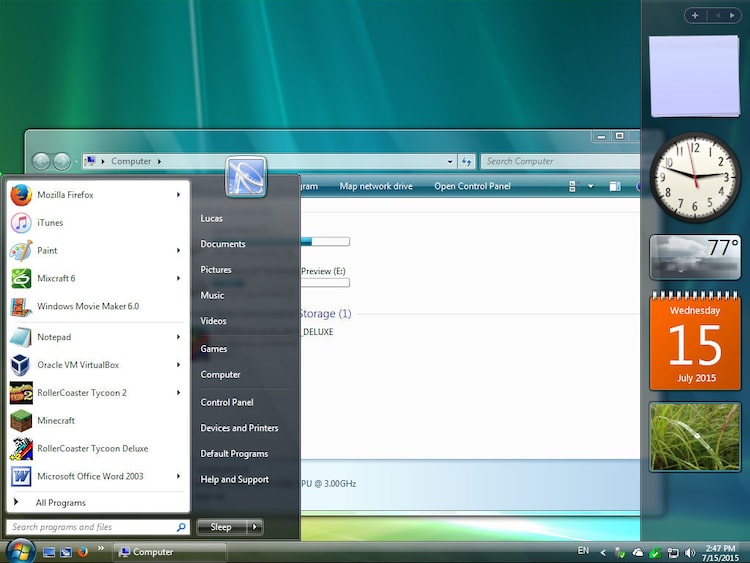Select Devices and Printers in Start menu
Screen dimensions: 750x563
click(239, 428)
